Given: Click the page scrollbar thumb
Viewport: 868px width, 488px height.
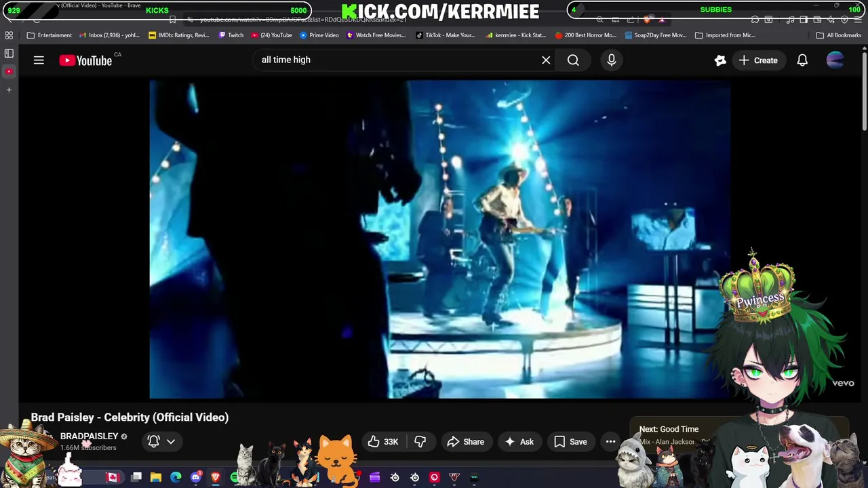Looking at the screenshot, I should (x=864, y=91).
